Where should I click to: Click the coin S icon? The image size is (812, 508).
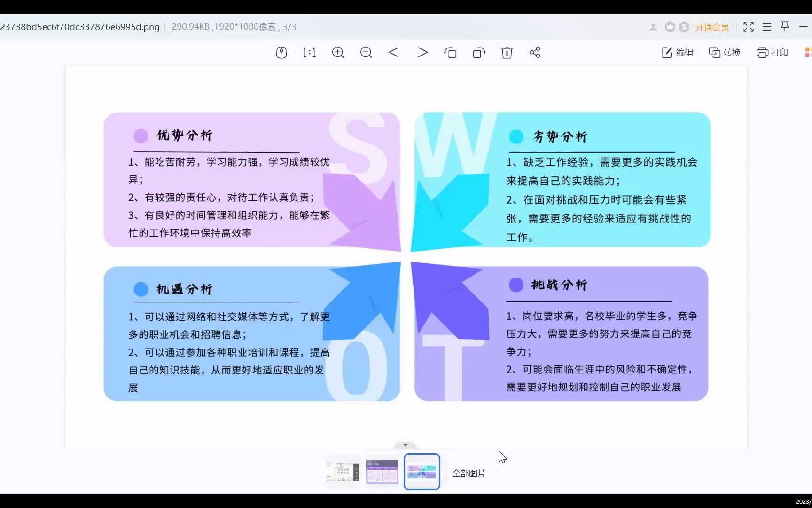pos(684,27)
